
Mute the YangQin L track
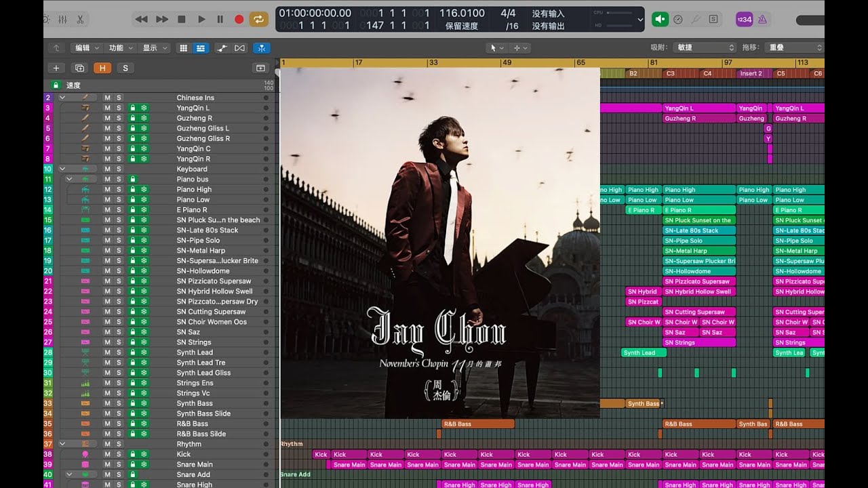click(x=107, y=108)
